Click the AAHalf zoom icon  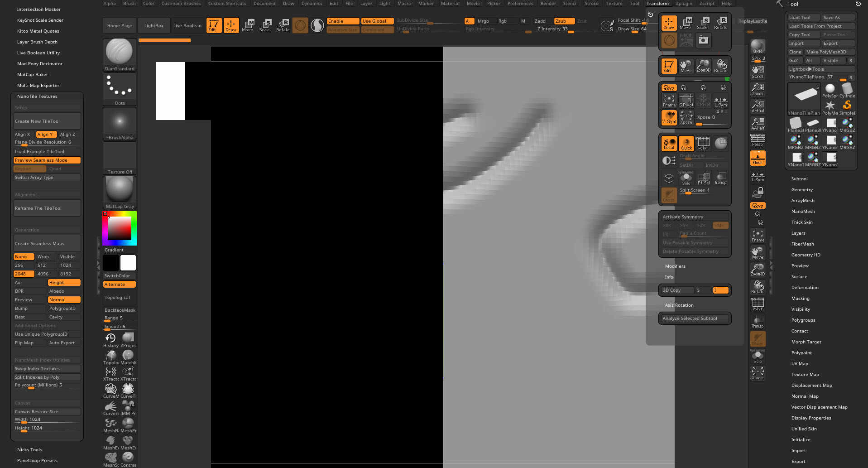coord(758,123)
